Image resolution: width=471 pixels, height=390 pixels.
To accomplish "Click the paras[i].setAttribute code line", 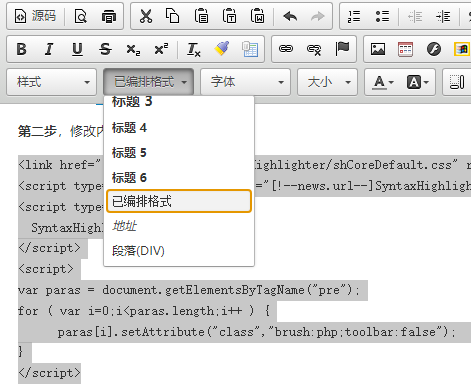I will (256, 332).
